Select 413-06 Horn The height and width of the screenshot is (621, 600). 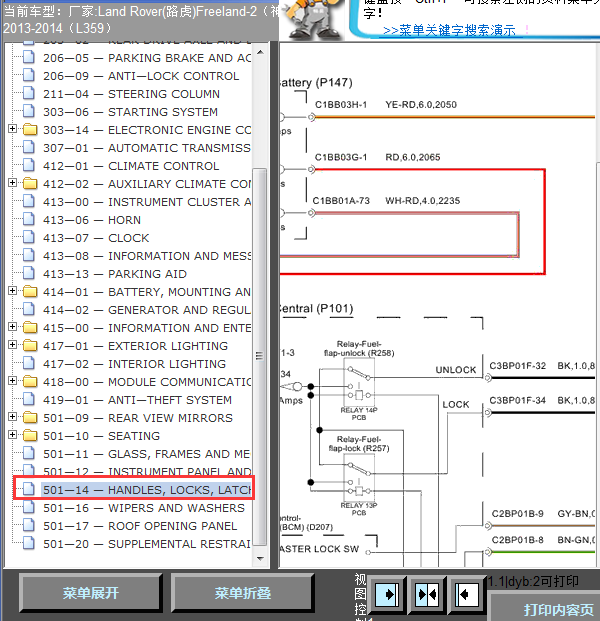[92, 220]
